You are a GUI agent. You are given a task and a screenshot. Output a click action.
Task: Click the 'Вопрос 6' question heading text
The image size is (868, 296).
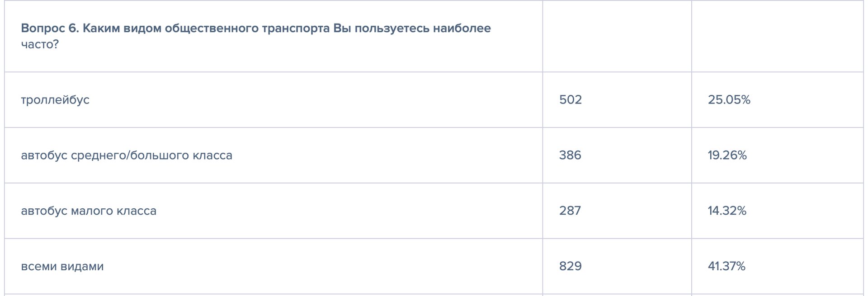[50, 28]
